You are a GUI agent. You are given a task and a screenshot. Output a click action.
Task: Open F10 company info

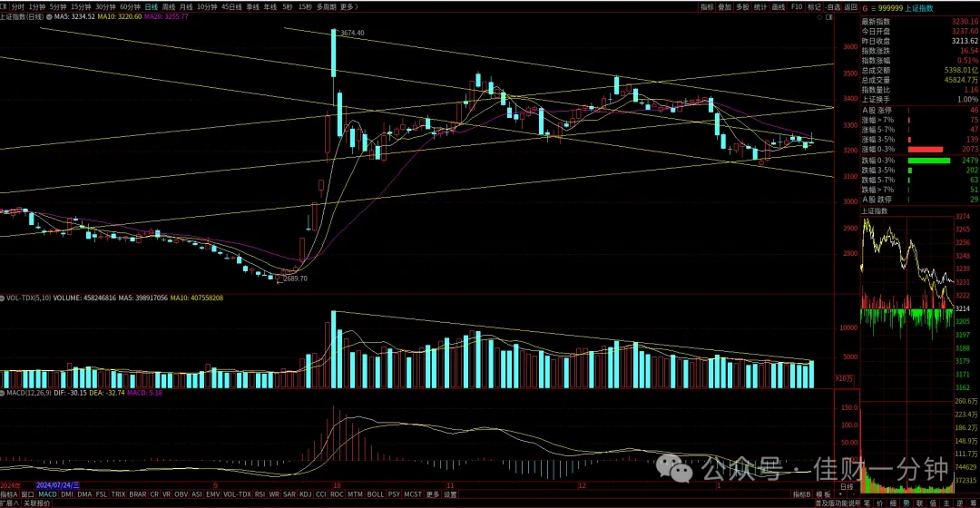coord(797,7)
